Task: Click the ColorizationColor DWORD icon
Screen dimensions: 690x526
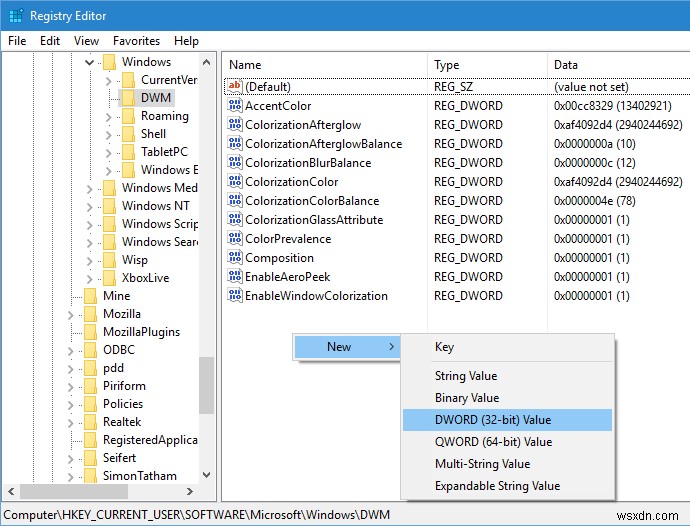Action: (x=235, y=180)
